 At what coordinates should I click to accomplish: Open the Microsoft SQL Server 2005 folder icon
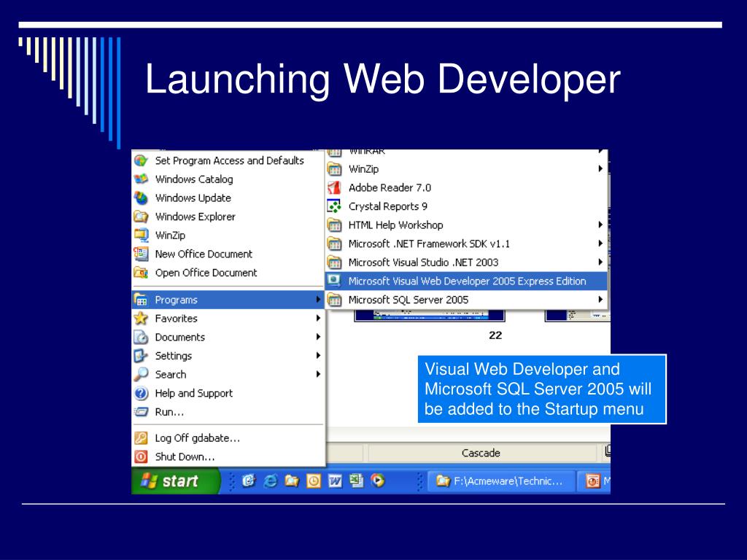pyautogui.click(x=334, y=300)
